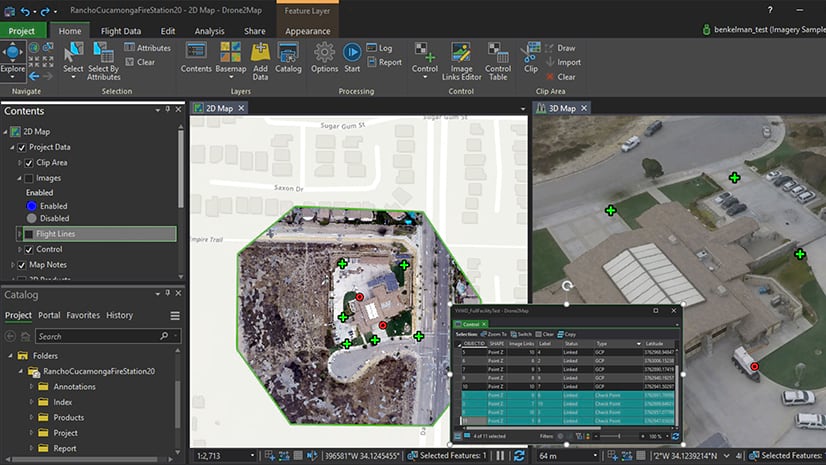
Task: Expand the Annotations folder in Catalog
Action: coord(31,387)
